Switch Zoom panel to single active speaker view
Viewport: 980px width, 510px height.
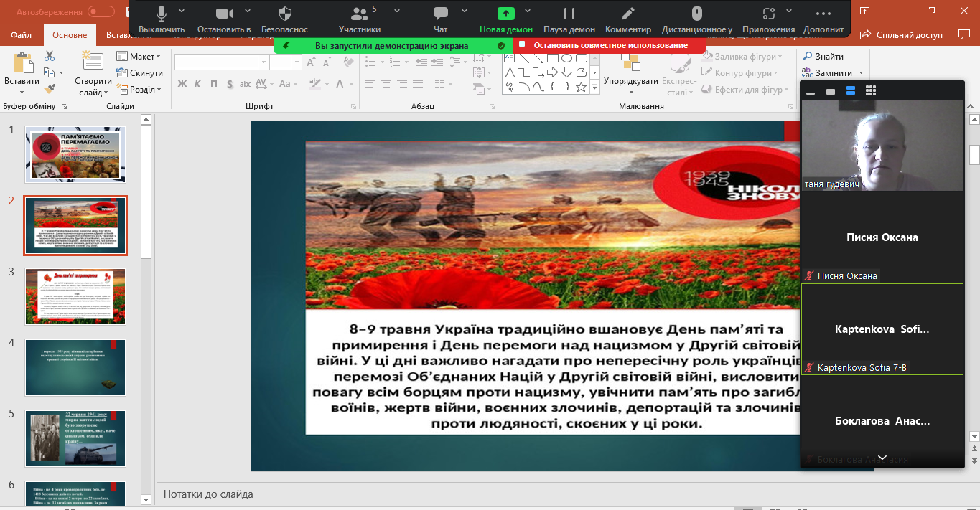tap(831, 92)
